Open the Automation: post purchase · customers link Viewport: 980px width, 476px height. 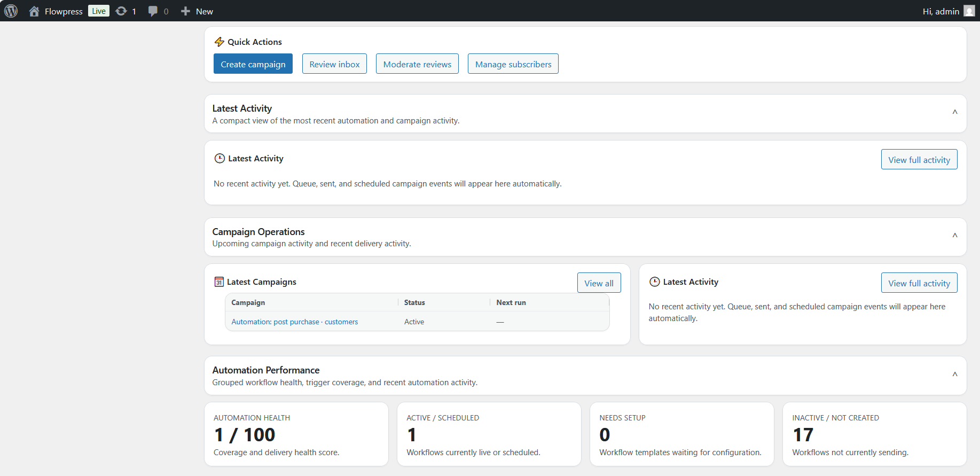[x=295, y=322]
